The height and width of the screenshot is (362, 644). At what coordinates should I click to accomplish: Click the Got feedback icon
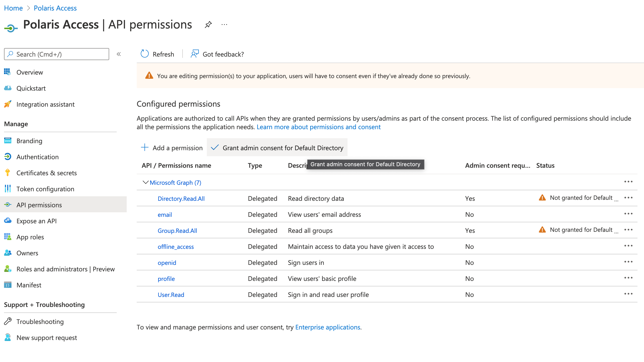click(x=195, y=54)
